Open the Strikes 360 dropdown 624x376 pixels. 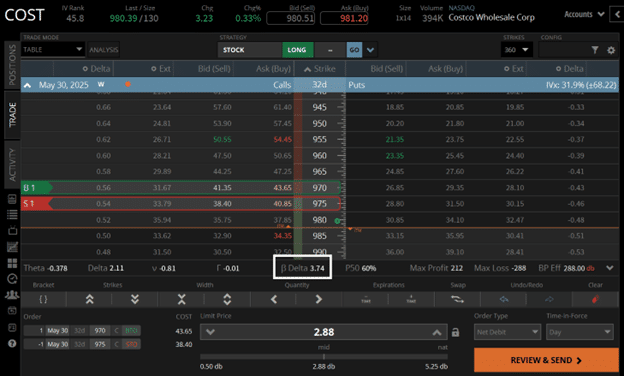click(517, 50)
